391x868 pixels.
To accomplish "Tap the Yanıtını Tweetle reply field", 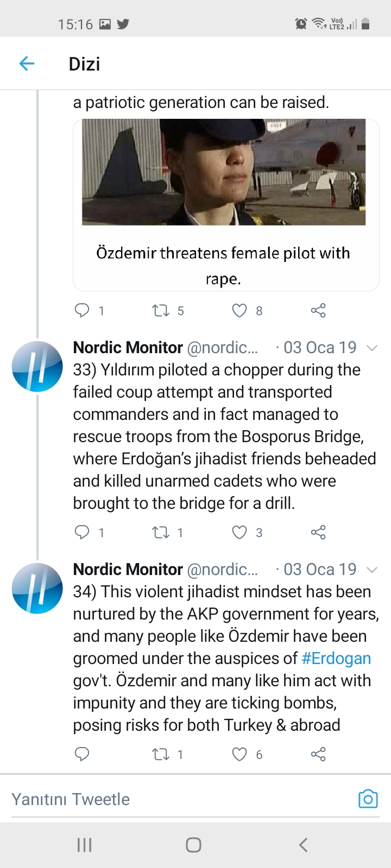I will [x=179, y=799].
